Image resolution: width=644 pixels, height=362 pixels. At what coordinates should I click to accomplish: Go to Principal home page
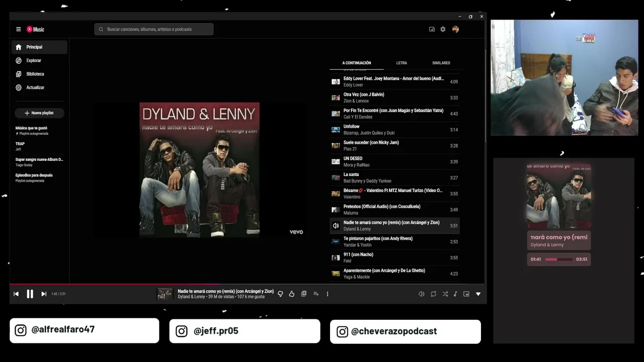(x=39, y=47)
